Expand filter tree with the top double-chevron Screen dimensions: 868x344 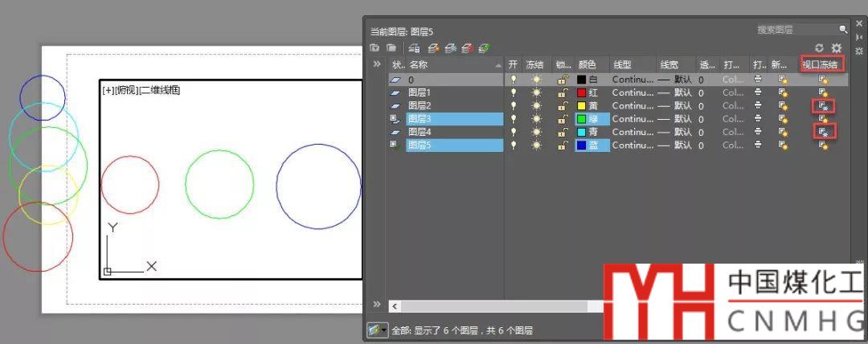377,64
